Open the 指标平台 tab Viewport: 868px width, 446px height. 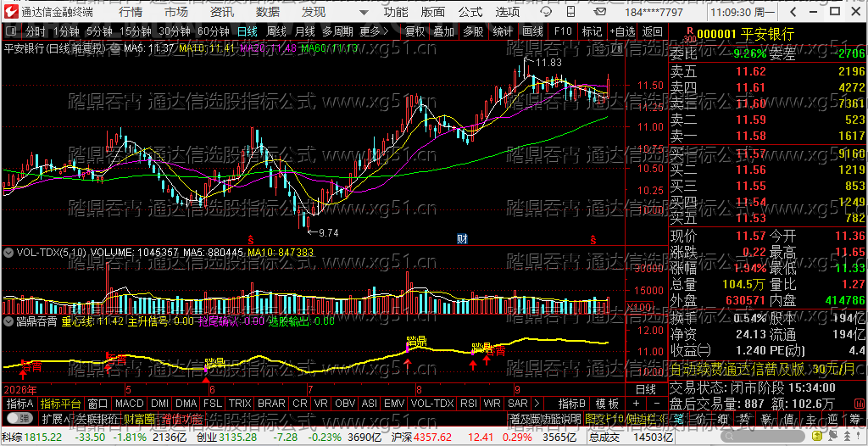pyautogui.click(x=60, y=404)
